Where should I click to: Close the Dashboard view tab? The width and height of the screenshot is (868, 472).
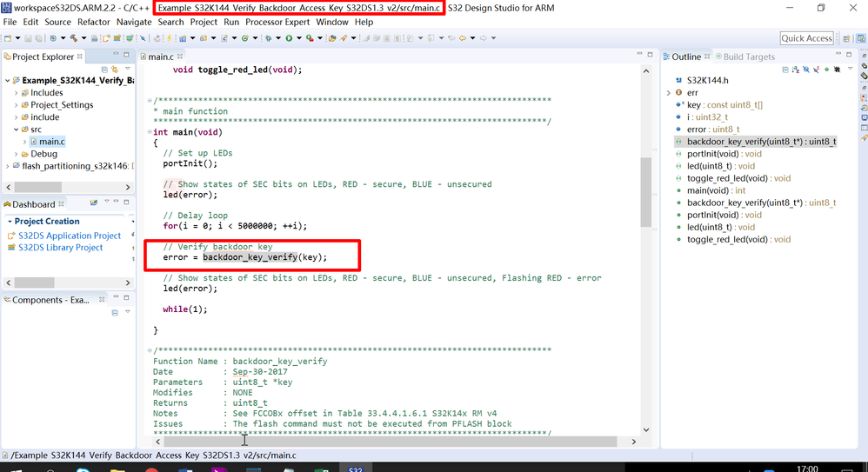[x=61, y=204]
